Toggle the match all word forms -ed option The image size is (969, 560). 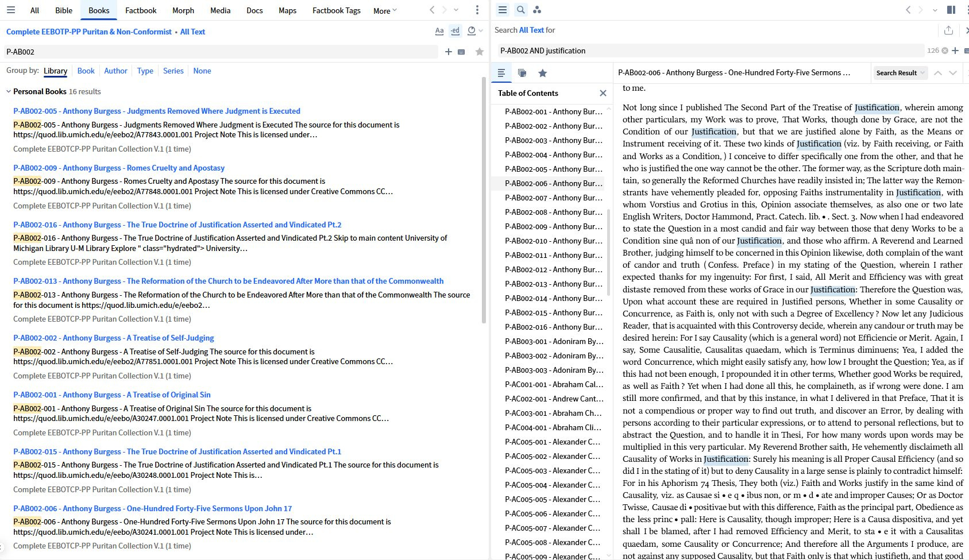pyautogui.click(x=455, y=31)
